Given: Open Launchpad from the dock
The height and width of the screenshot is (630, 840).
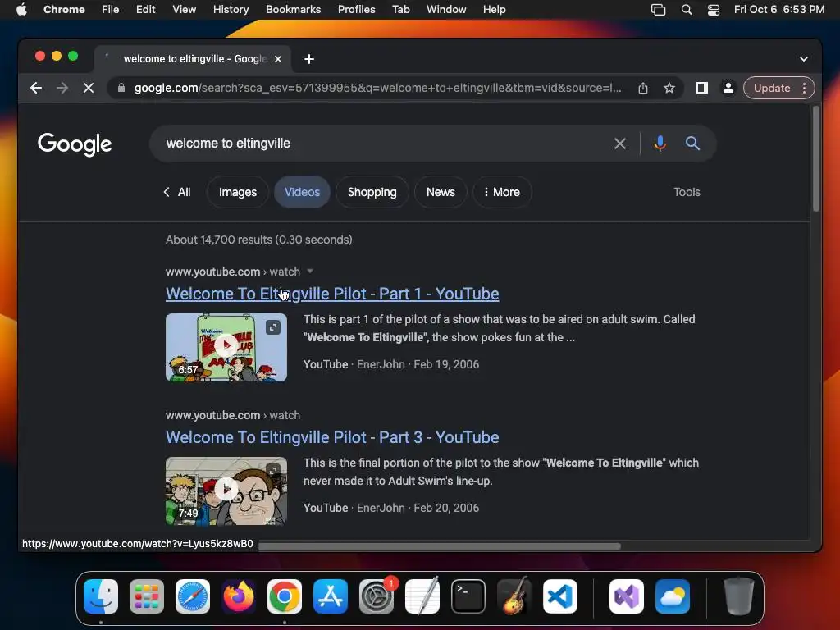Looking at the screenshot, I should 147,596.
